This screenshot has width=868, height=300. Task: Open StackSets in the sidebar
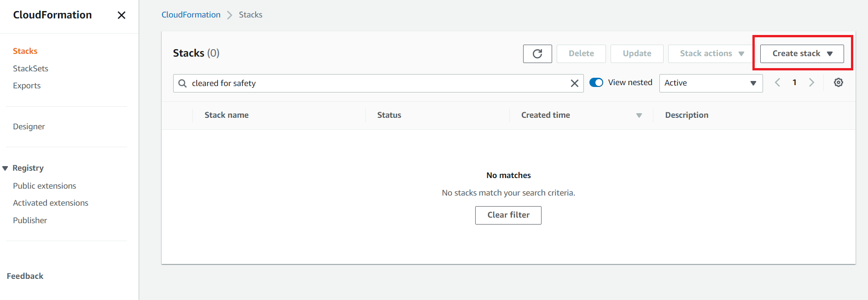pos(30,69)
